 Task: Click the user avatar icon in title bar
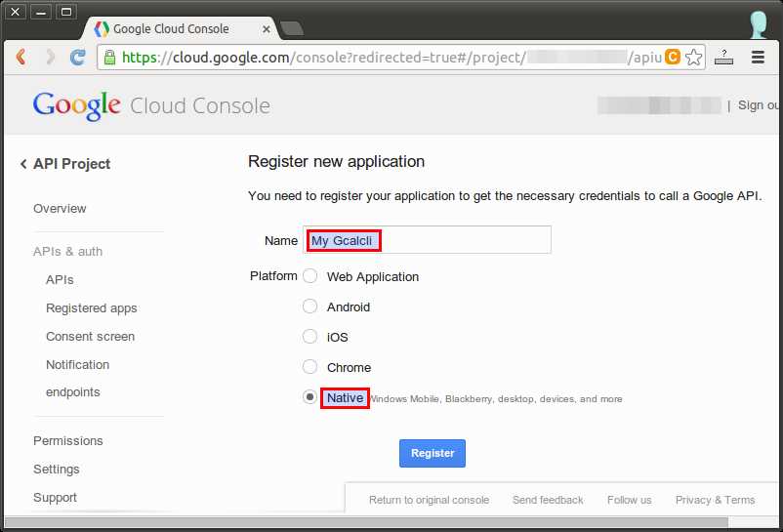[758, 24]
